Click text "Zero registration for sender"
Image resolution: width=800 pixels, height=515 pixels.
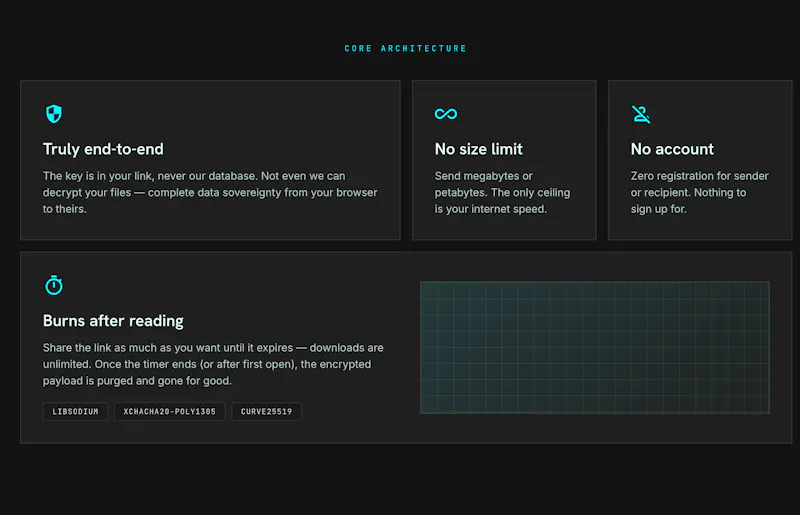(x=699, y=176)
